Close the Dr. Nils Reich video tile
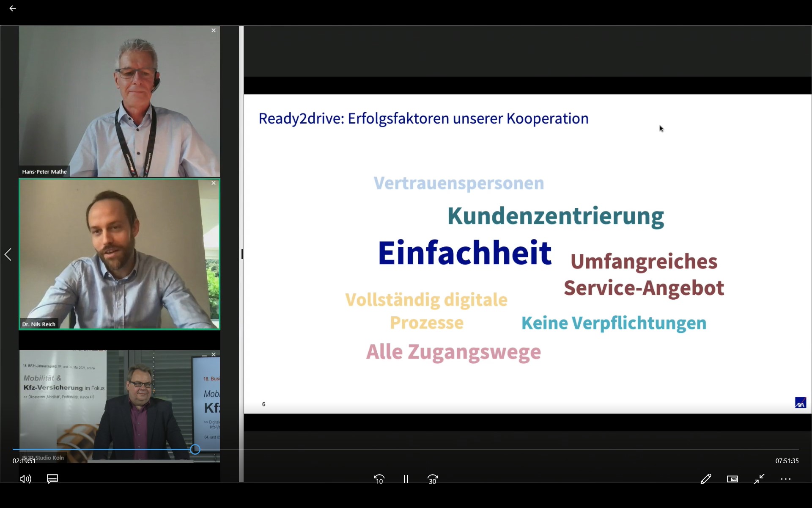The width and height of the screenshot is (812, 508). [214, 183]
